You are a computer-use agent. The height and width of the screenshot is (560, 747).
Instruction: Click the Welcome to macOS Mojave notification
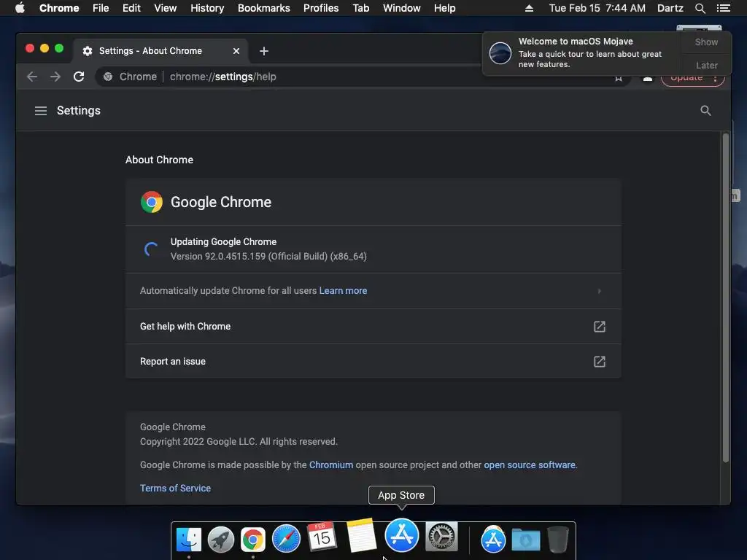click(x=582, y=52)
